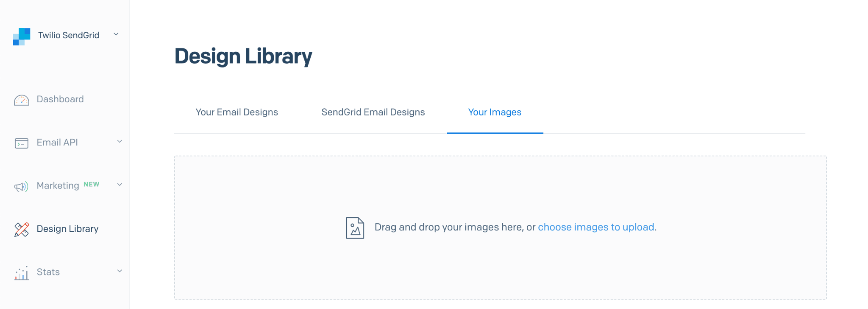Screen dimensions: 868x309
Task: Click the choose images to upload link
Action: coord(596,228)
